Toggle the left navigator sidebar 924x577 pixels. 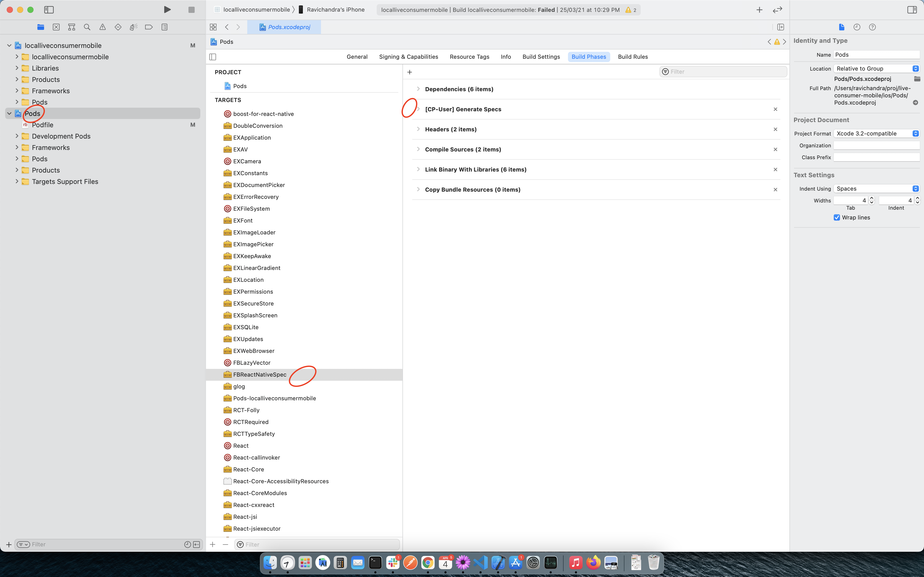(x=49, y=10)
